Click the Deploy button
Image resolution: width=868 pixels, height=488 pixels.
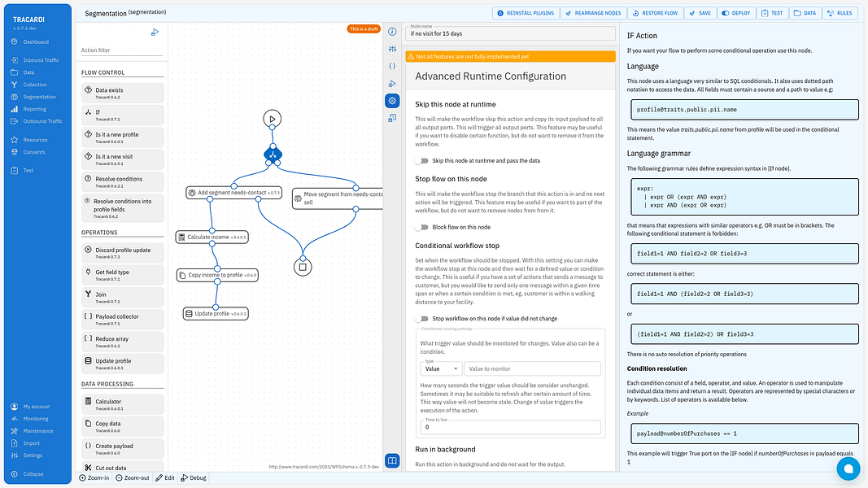pyautogui.click(x=736, y=13)
